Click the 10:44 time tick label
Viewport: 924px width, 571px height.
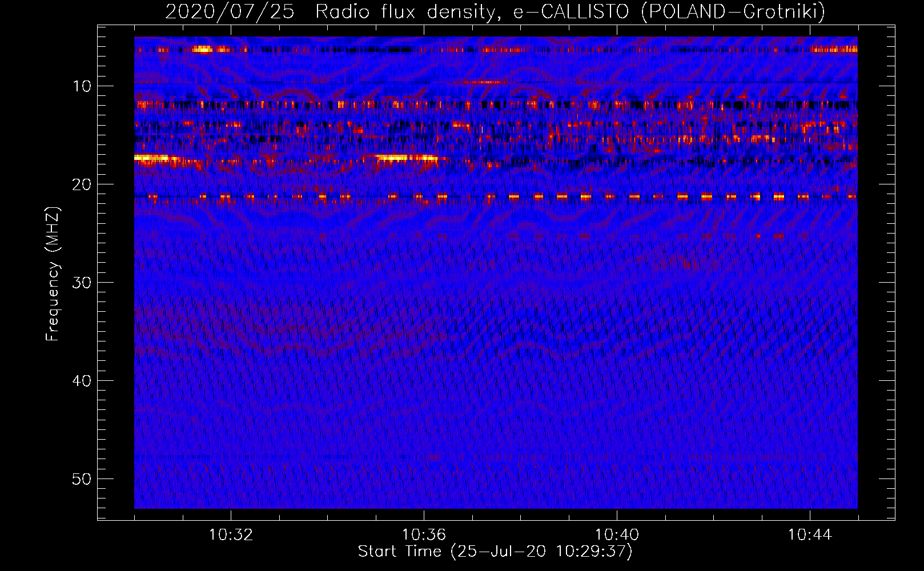pyautogui.click(x=810, y=535)
